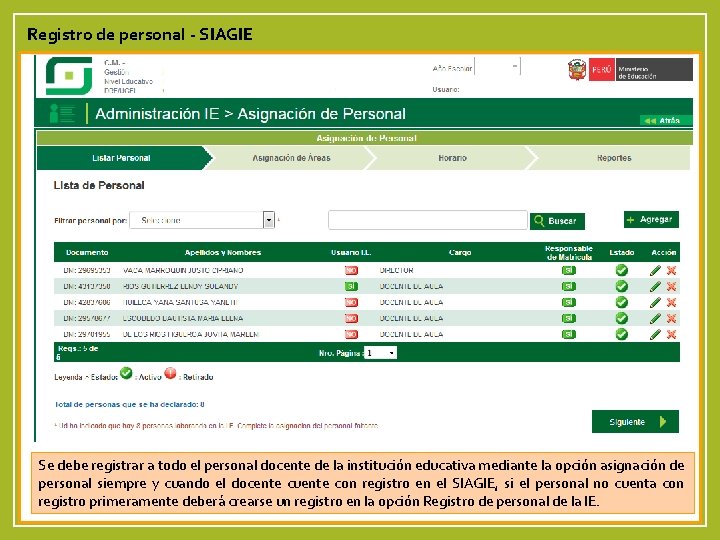The image size is (720, 540).
Task: Click the Estado check for Escobedo Bautista
Action: pos(622,318)
